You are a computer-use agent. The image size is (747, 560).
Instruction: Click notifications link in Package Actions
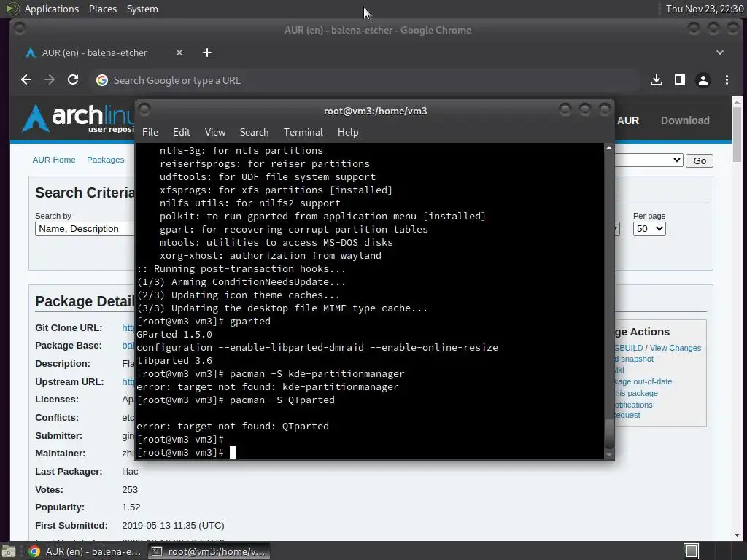[x=634, y=405]
